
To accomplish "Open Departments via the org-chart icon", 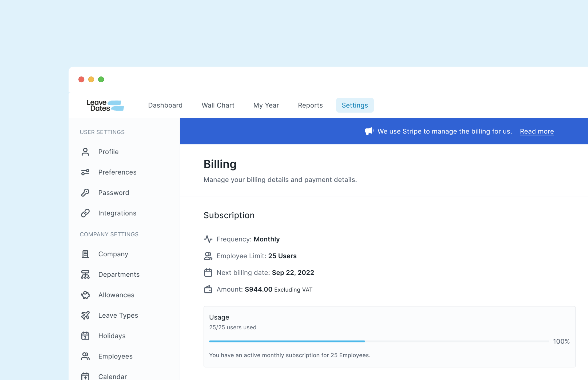I will point(85,274).
